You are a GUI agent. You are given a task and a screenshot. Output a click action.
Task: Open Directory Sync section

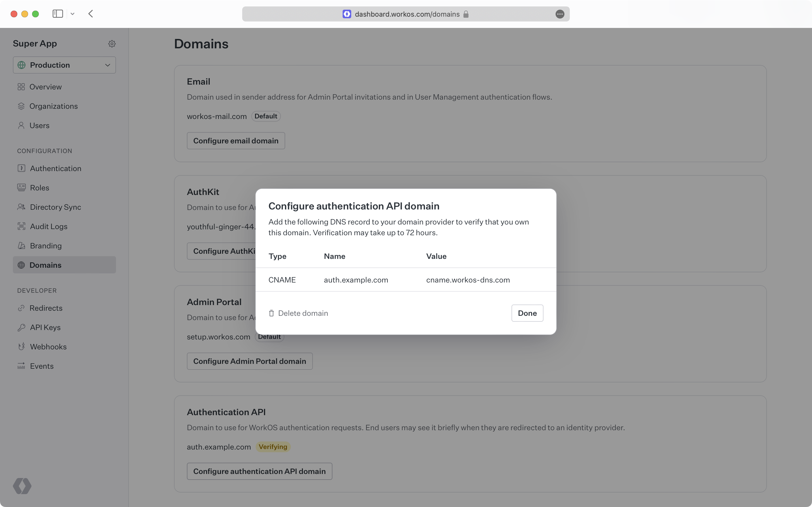tap(55, 207)
